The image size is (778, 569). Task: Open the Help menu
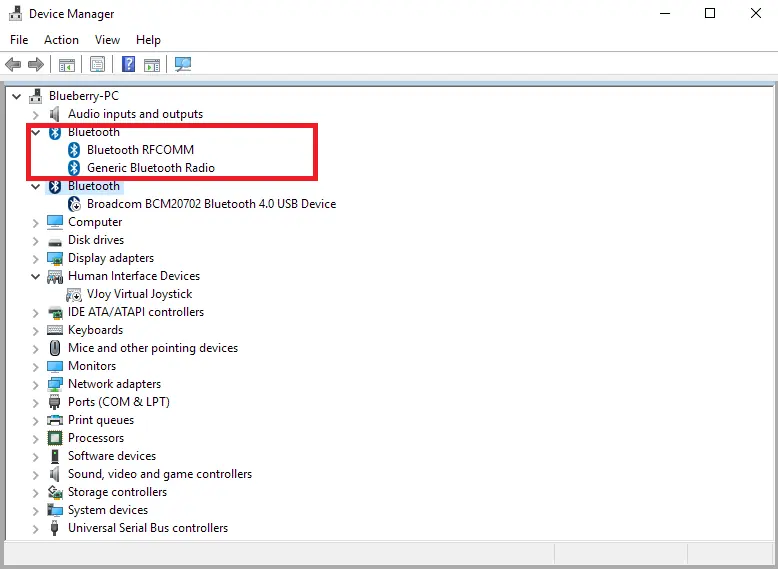click(148, 40)
